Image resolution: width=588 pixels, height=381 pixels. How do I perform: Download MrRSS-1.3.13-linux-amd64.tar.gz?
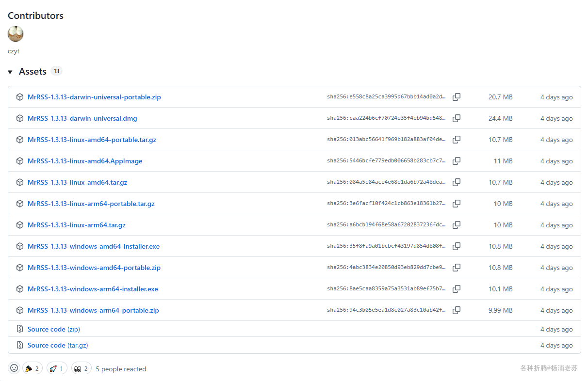[78, 182]
